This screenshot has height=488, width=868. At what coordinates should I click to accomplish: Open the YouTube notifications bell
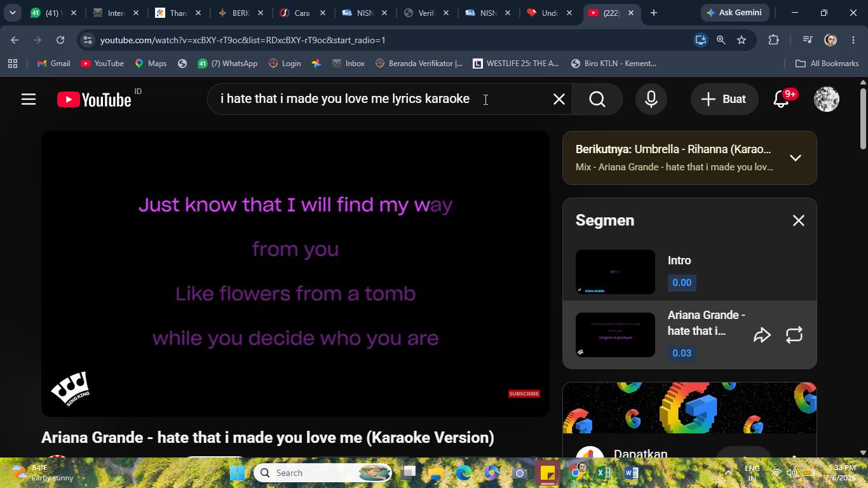click(781, 99)
